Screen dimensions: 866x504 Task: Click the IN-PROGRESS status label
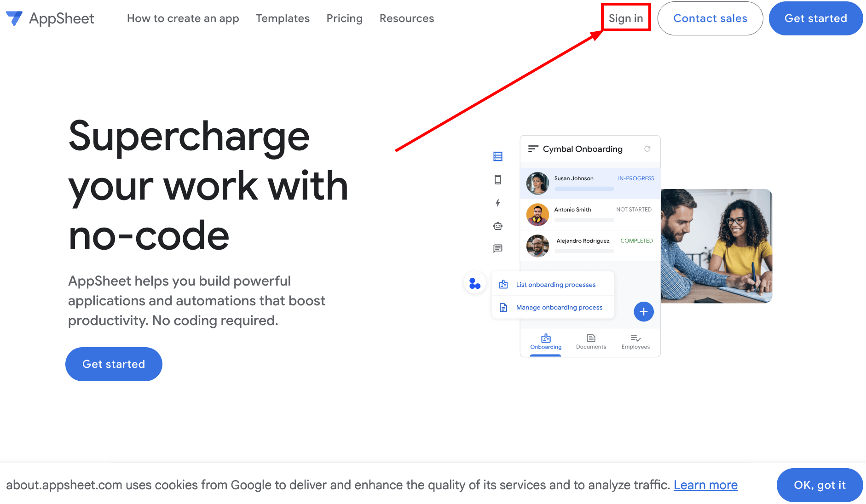click(636, 178)
